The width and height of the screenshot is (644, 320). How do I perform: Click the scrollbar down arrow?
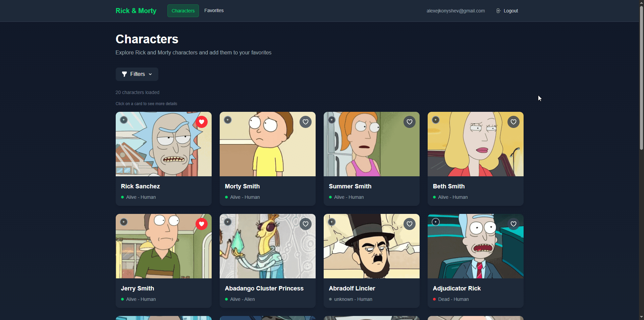(641, 317)
